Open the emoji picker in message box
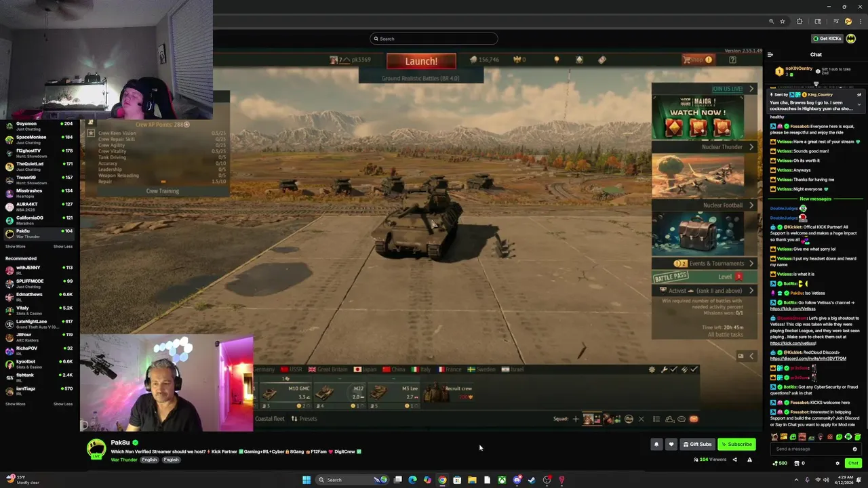This screenshot has width=868, height=488. 854,449
